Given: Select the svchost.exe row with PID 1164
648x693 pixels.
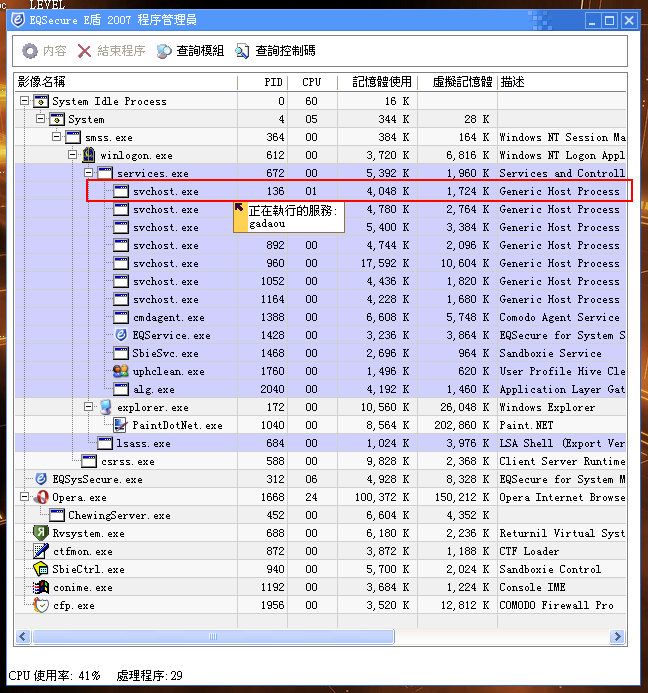Looking at the screenshot, I should point(320,299).
